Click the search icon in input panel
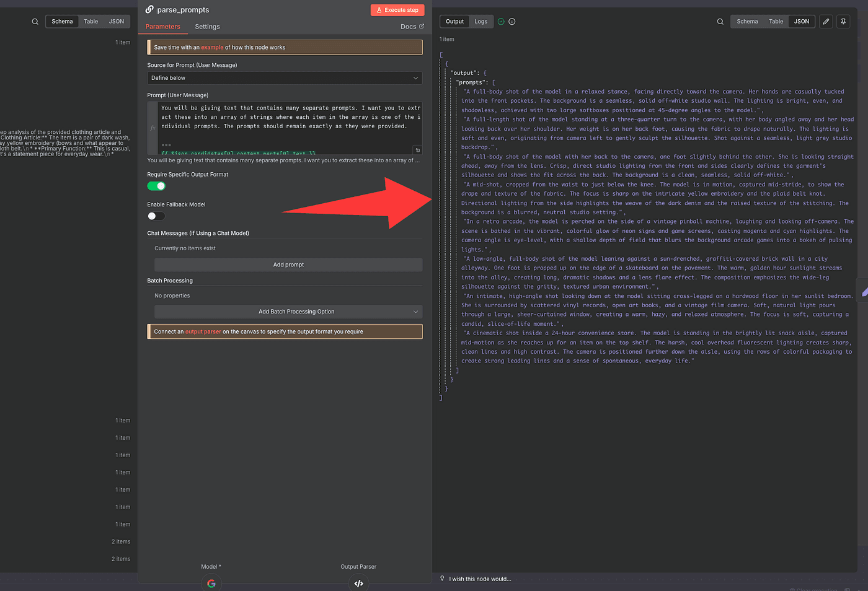This screenshot has height=591, width=868. 35,22
